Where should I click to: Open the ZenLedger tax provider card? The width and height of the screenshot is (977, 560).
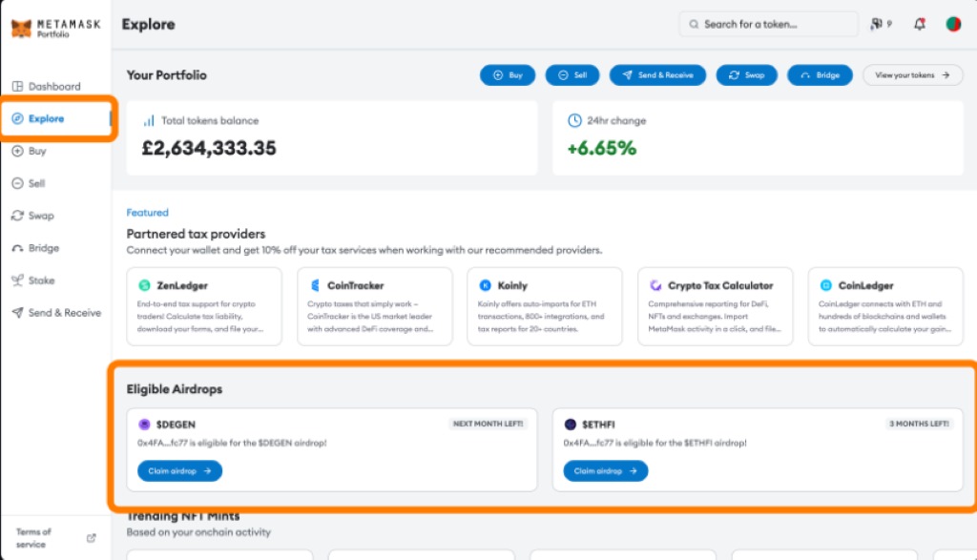tap(204, 306)
